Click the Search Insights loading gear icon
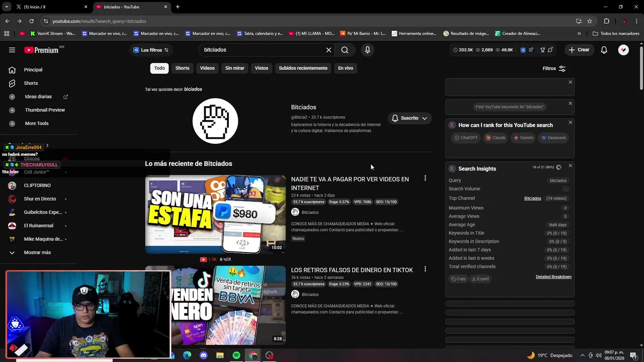 [558, 167]
